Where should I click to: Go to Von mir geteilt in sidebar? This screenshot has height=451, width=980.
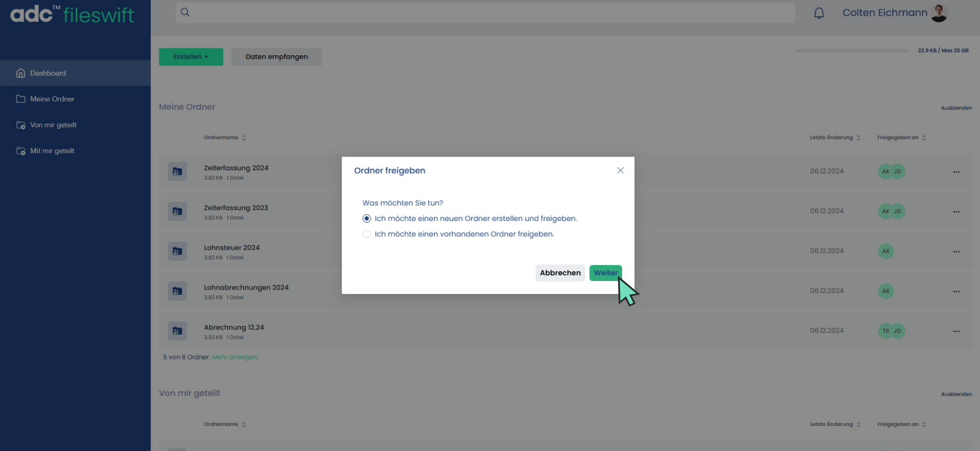click(53, 125)
